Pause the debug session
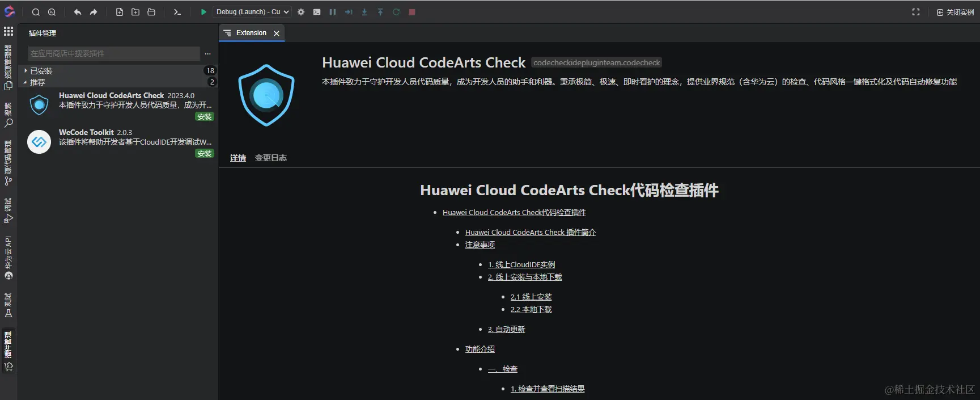The image size is (980, 400). point(333,12)
